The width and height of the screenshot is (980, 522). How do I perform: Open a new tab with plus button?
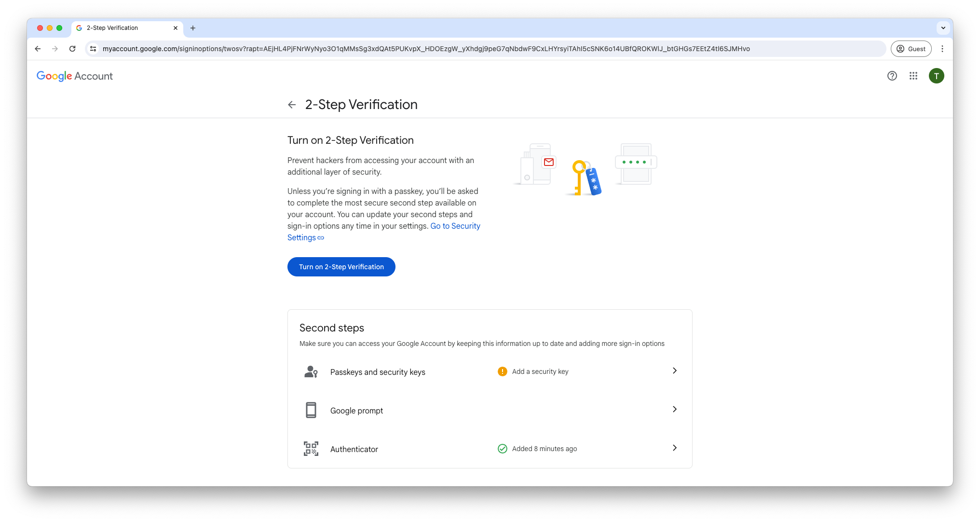[193, 28]
